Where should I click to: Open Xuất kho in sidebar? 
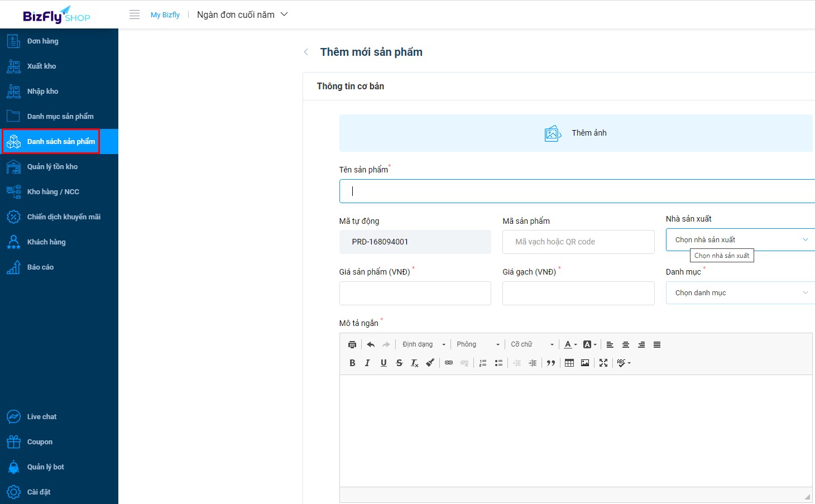(x=59, y=66)
